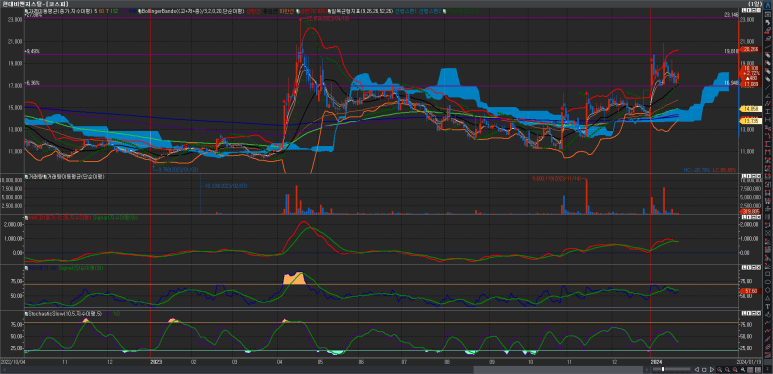The image size is (773, 374).
Task: Click the 하한선 lower band label
Action: click(287, 11)
